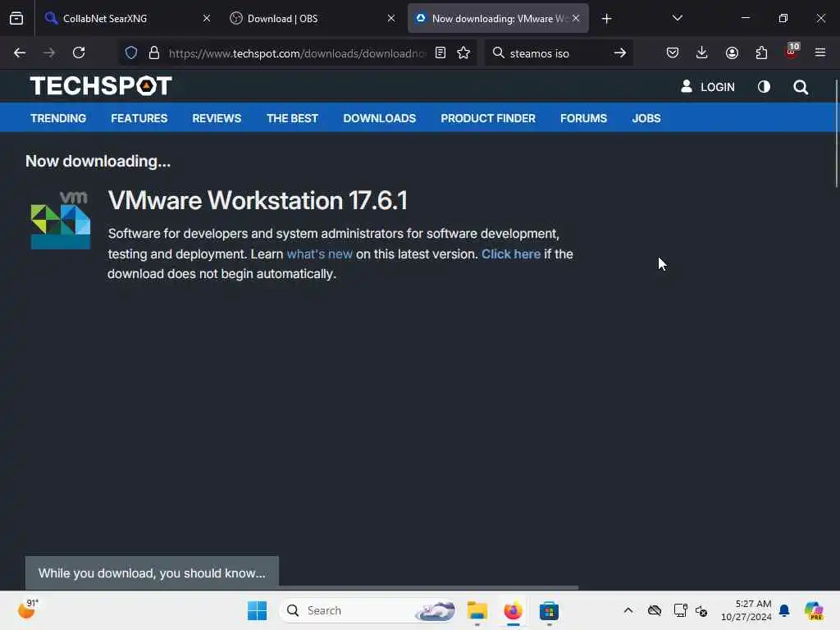Open Firefox View recent browsing icon
The width and height of the screenshot is (840, 630).
(x=16, y=19)
